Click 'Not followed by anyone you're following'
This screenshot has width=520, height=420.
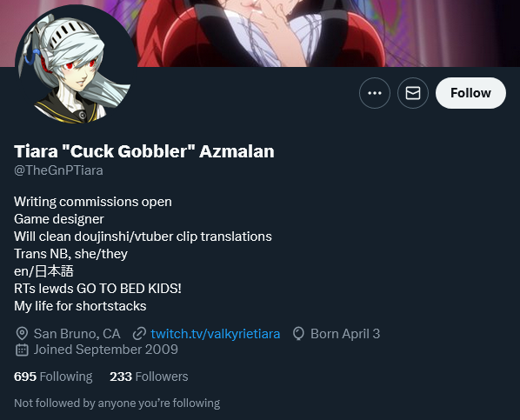pyautogui.click(x=117, y=403)
